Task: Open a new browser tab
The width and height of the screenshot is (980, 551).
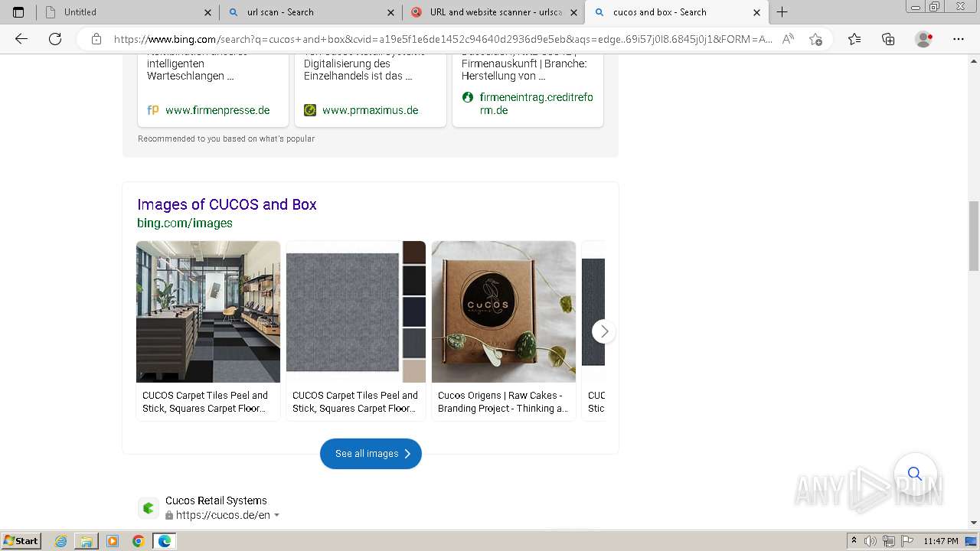Action: [782, 12]
